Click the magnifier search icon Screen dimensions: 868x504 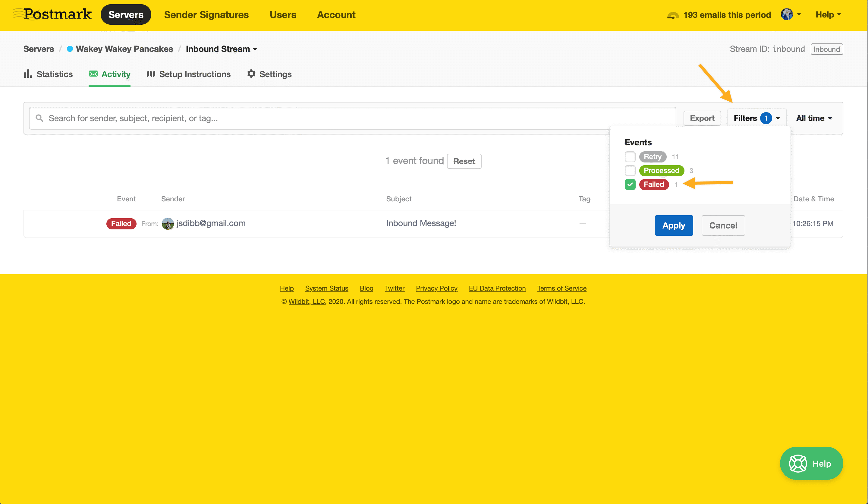tap(39, 118)
